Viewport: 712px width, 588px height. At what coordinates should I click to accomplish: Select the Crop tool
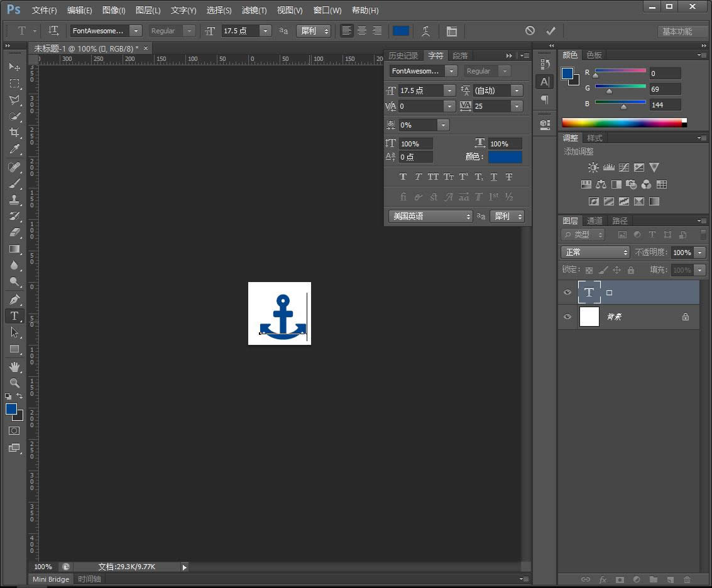14,133
